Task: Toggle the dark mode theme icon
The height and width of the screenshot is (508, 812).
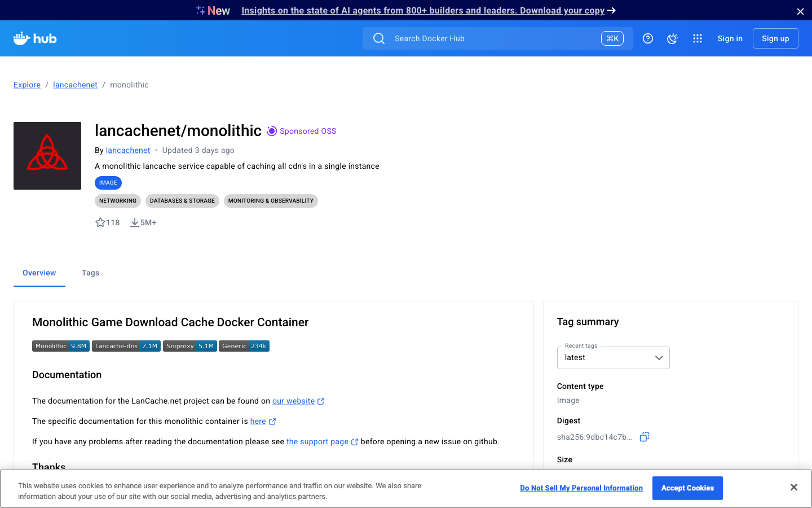Action: [672, 38]
